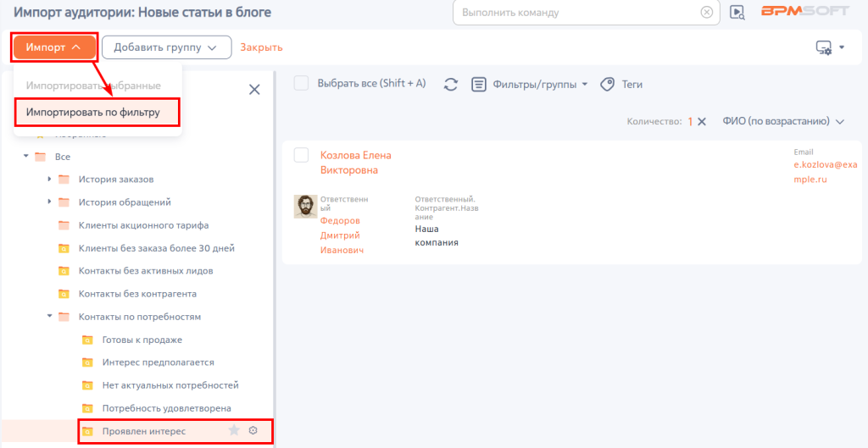Collapse the Контакты по потребностям folder
This screenshot has width=868, height=448.
point(49,317)
